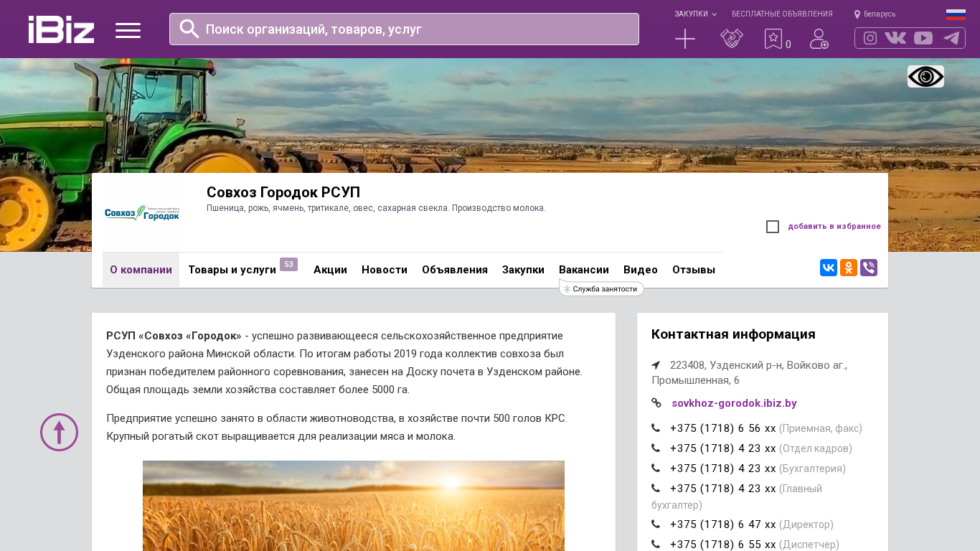980x551 pixels.
Task: Click the Совхоз Городок РСУП company title
Action: [283, 192]
